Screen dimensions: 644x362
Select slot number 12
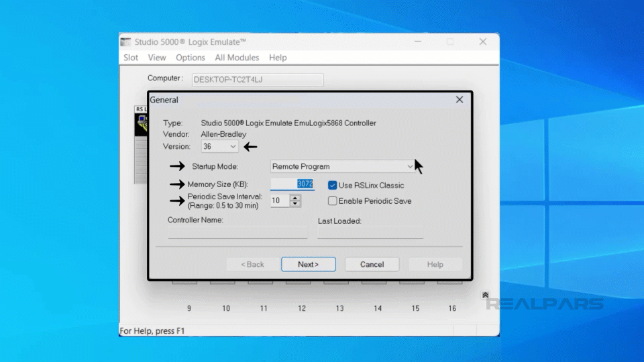tap(302, 308)
